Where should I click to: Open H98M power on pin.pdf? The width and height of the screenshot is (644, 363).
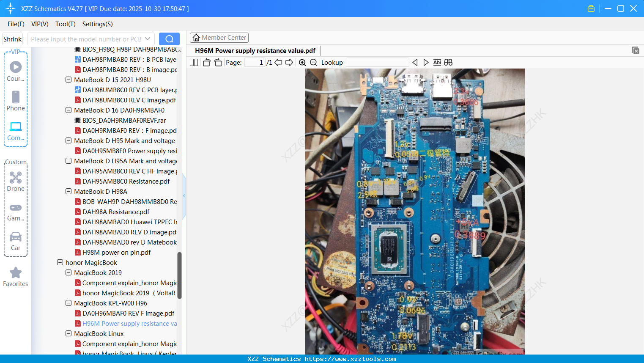(x=113, y=252)
